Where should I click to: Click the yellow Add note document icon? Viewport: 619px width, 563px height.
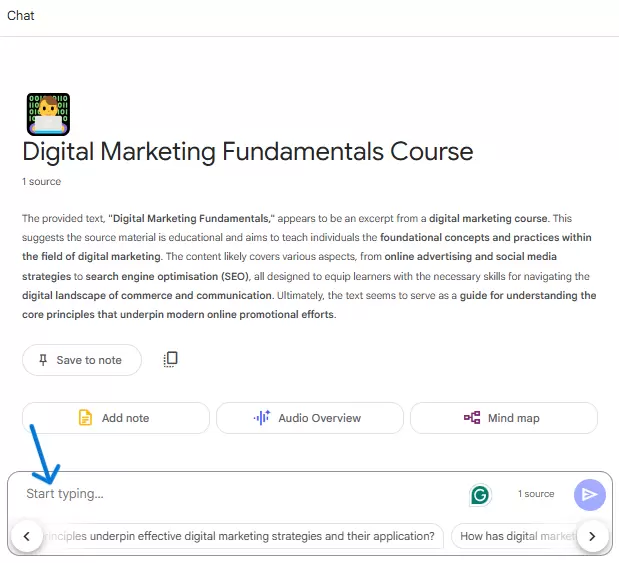(x=85, y=418)
